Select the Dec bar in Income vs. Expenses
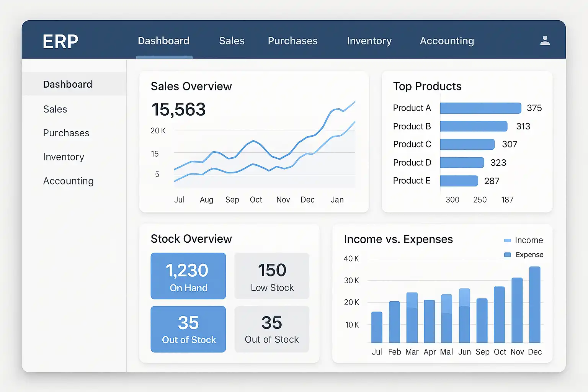 [534, 305]
